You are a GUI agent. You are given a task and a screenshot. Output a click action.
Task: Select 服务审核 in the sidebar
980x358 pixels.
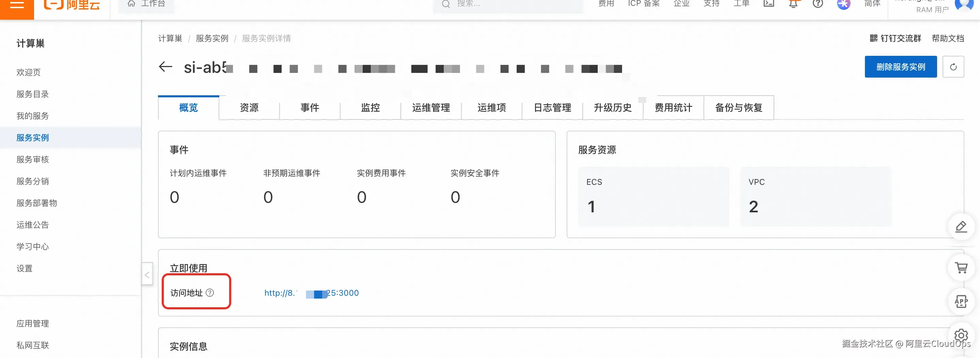coord(33,159)
